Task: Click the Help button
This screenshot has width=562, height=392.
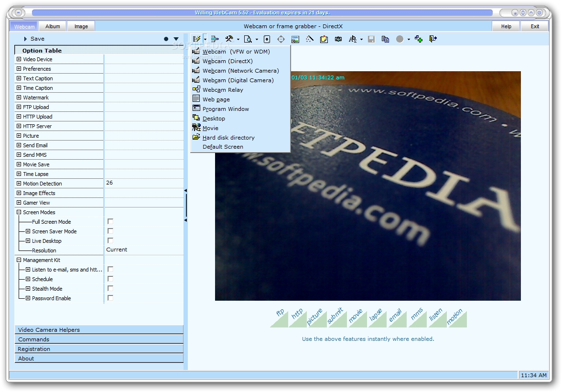Action: [x=506, y=26]
